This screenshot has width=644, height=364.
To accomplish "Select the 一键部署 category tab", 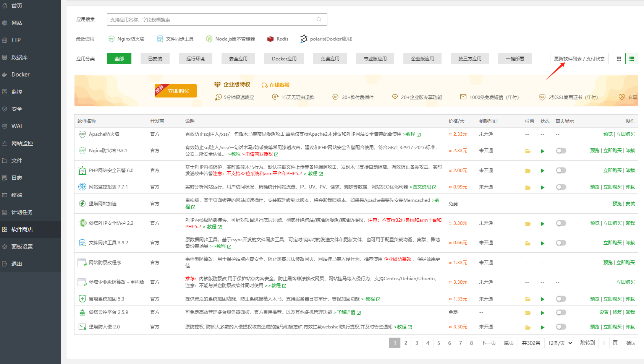I will 515,58.
